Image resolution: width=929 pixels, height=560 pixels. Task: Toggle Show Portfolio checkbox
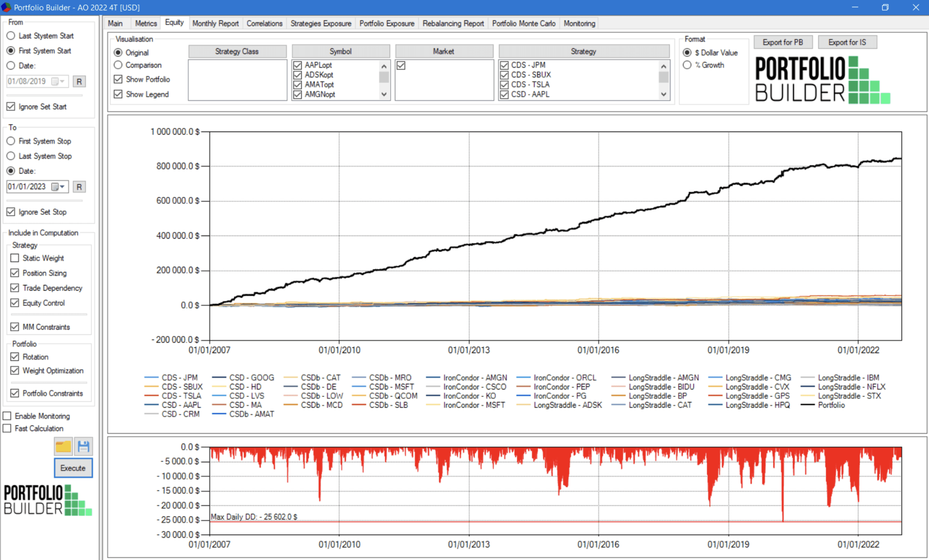118,79
